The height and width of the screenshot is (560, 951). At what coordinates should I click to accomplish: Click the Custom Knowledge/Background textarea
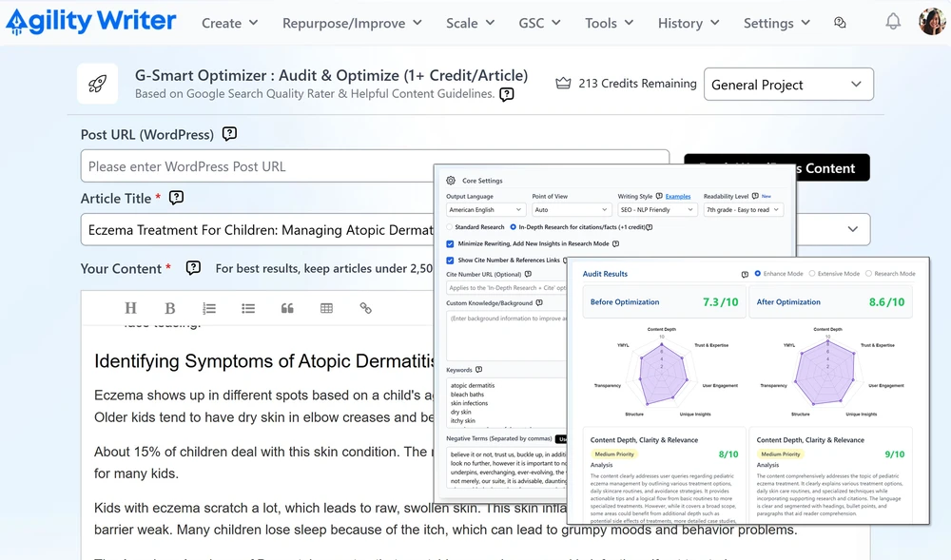point(507,337)
